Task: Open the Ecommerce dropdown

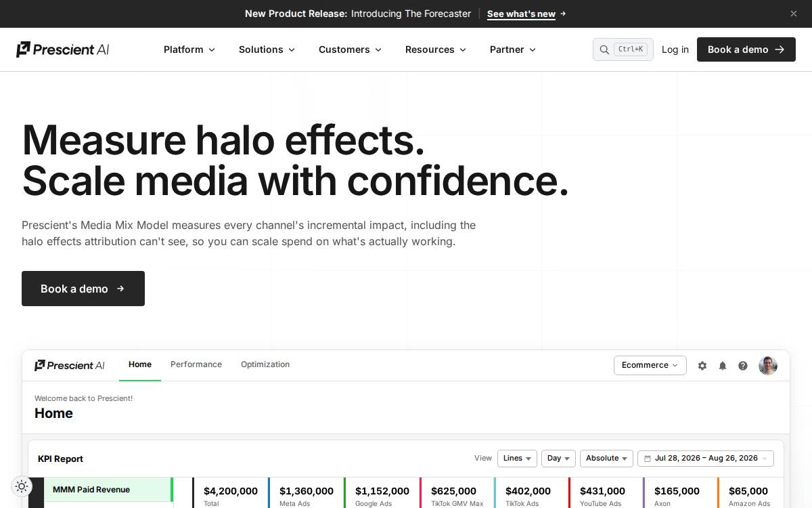Action: pos(650,365)
